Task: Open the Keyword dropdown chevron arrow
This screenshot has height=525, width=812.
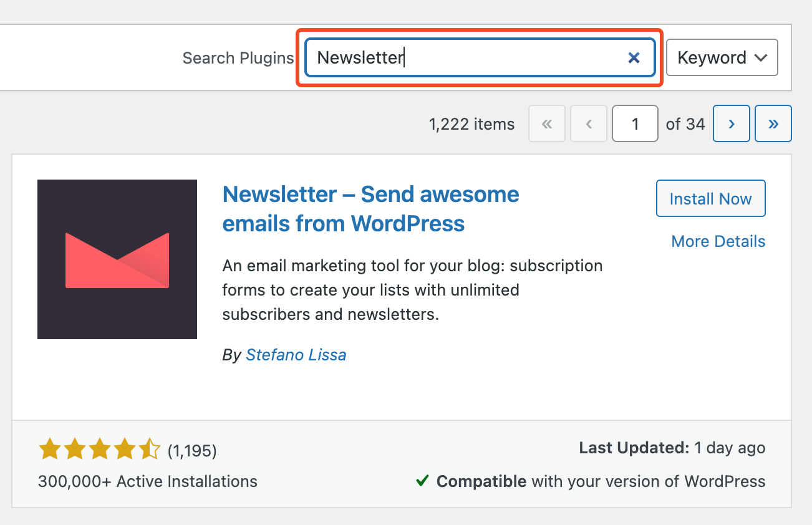Action: (x=761, y=57)
